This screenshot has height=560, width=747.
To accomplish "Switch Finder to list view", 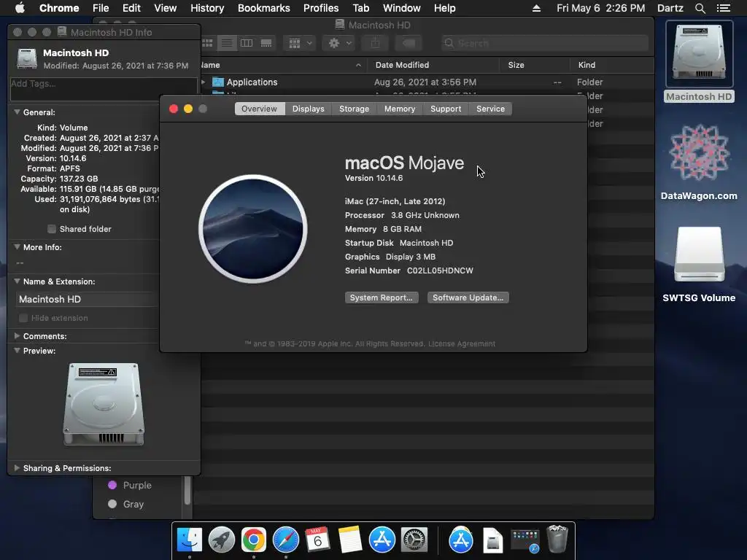I will click(227, 43).
